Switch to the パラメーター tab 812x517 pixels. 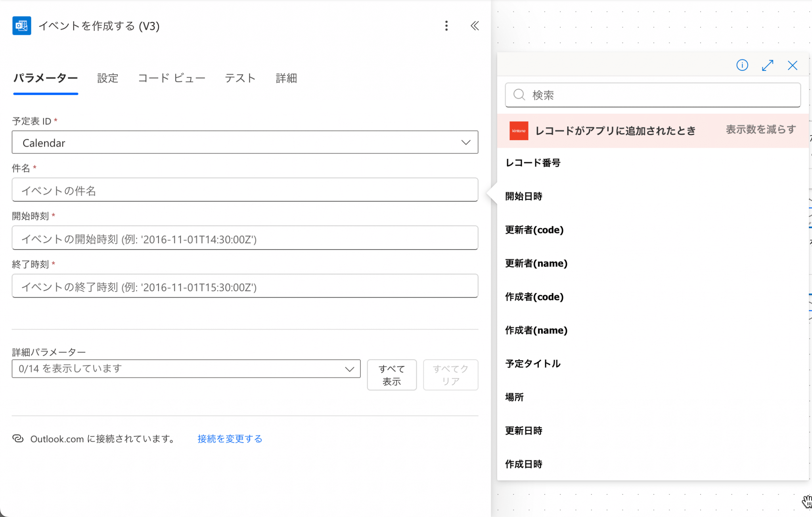[x=46, y=78]
